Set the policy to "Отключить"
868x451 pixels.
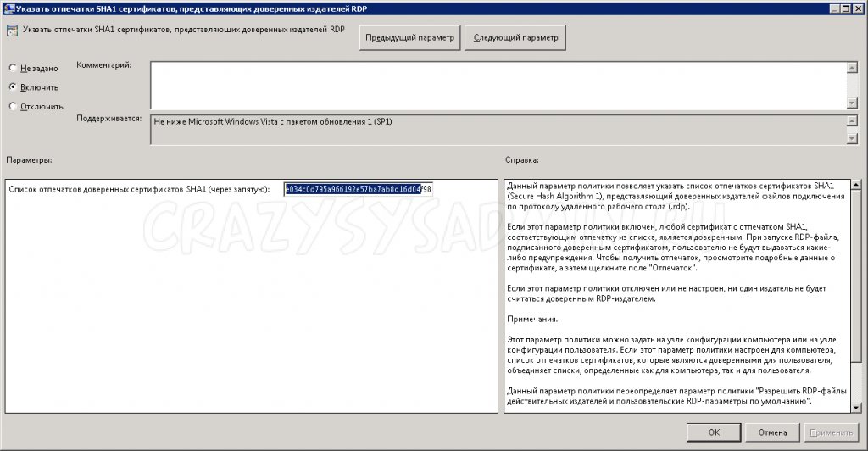[x=13, y=107]
